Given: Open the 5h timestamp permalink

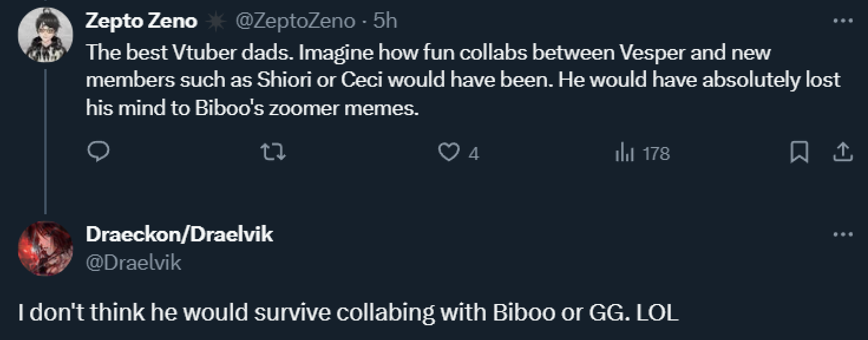Looking at the screenshot, I should (x=385, y=21).
